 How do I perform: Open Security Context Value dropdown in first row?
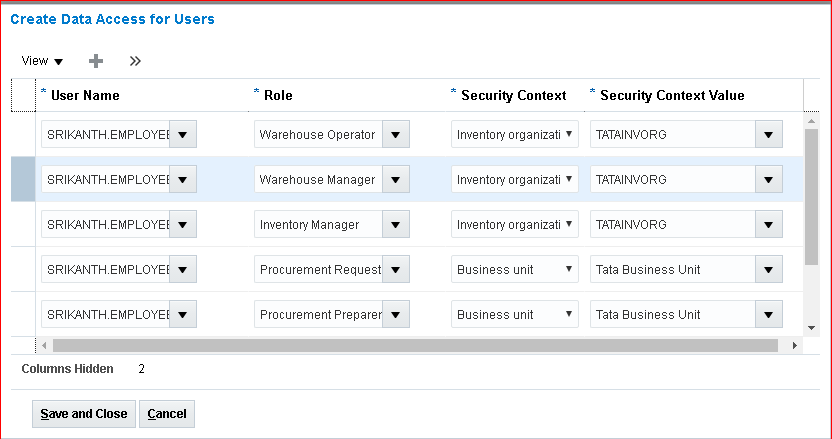coord(768,134)
